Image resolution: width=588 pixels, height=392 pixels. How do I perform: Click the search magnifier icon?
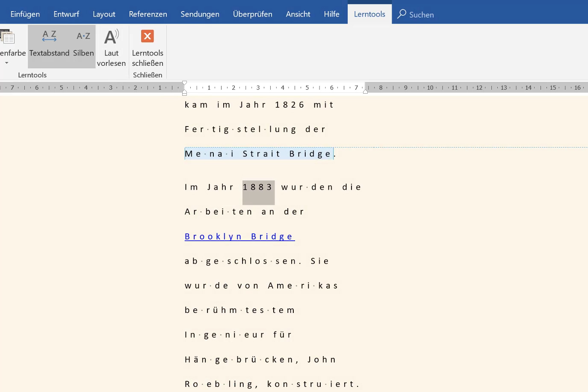coord(402,14)
